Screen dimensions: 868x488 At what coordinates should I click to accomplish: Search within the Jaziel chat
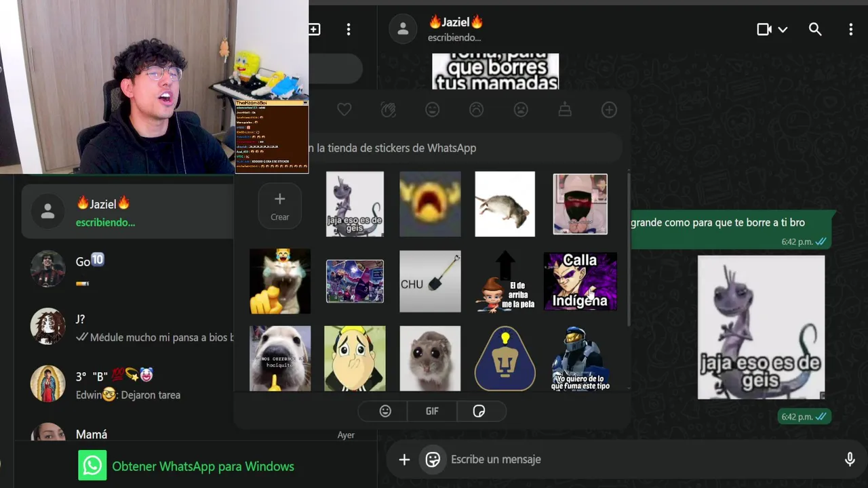[x=815, y=29]
